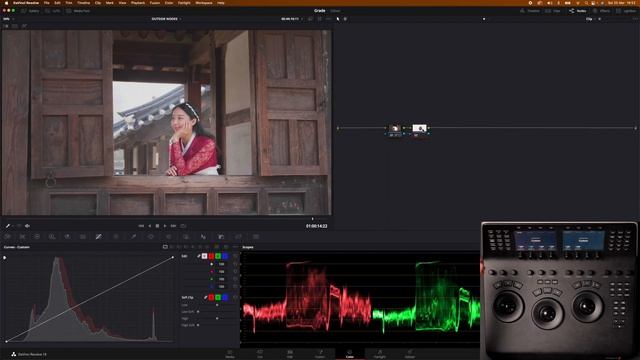Reset the Soft Clip settings
Image resolution: width=640 pixels, height=360 pixels.
[235, 298]
